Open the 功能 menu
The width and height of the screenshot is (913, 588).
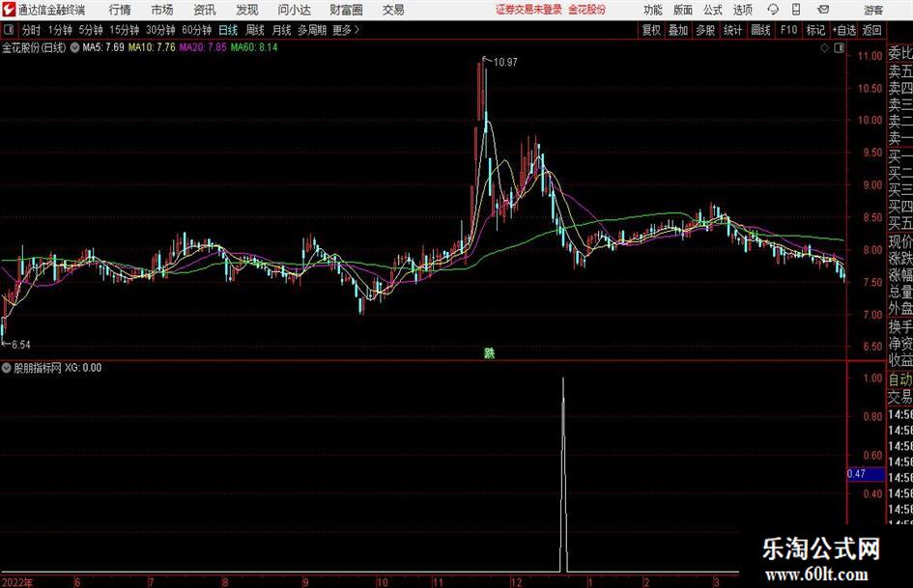pos(653,10)
